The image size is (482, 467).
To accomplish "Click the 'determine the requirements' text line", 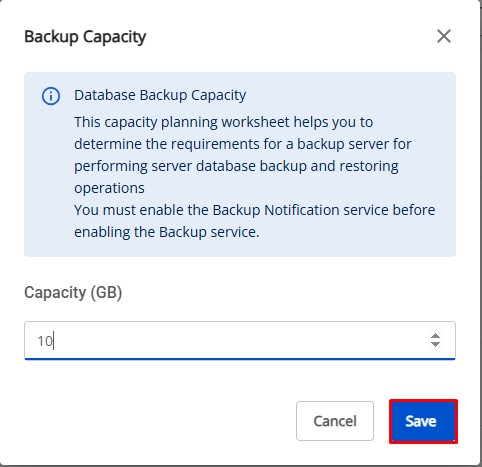I will [242, 144].
